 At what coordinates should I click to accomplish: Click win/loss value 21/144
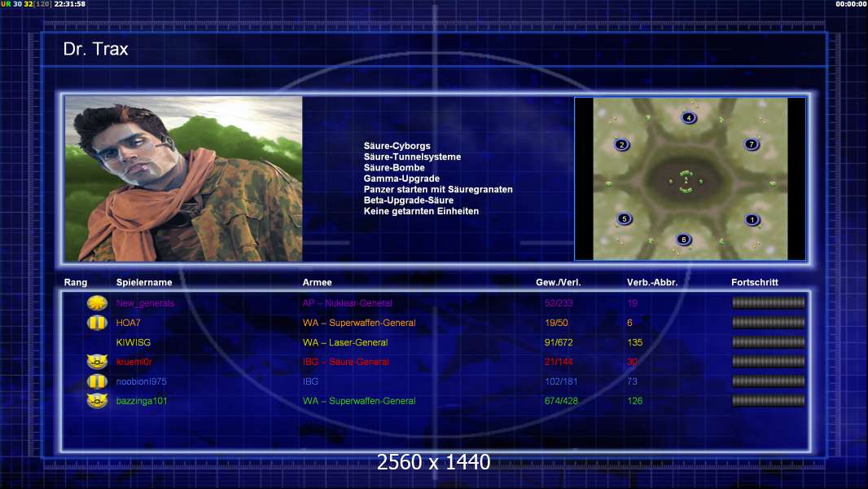coord(559,362)
